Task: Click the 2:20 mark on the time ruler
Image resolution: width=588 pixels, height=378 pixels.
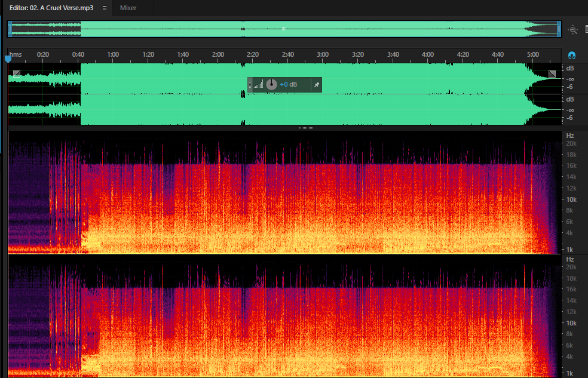Action: [x=253, y=55]
